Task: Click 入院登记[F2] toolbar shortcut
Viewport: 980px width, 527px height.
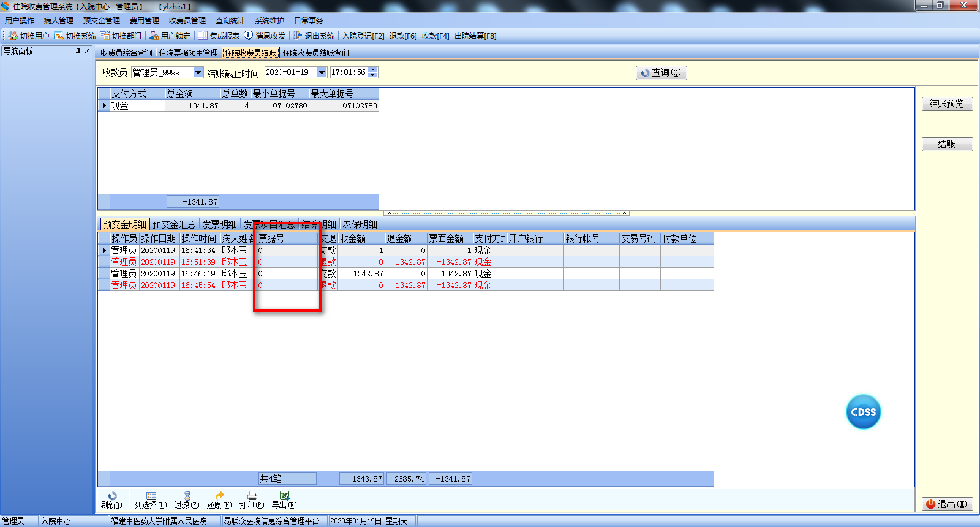Action: tap(363, 36)
